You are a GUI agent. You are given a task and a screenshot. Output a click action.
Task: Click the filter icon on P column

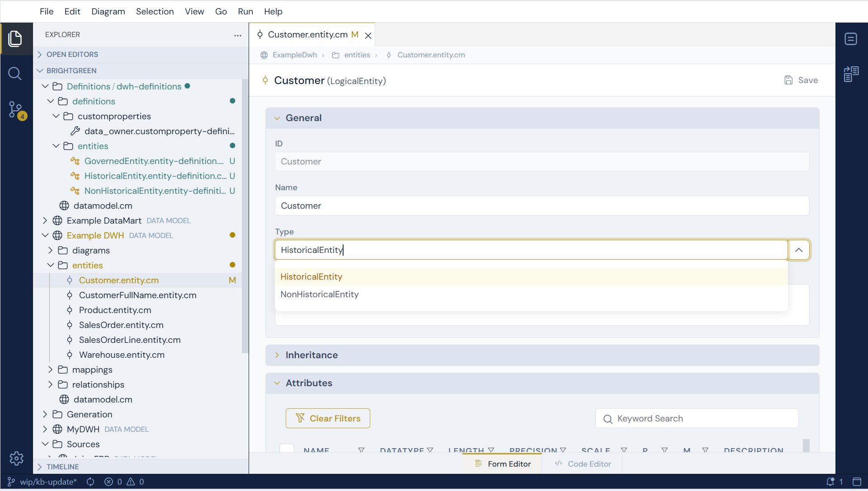coord(665,450)
